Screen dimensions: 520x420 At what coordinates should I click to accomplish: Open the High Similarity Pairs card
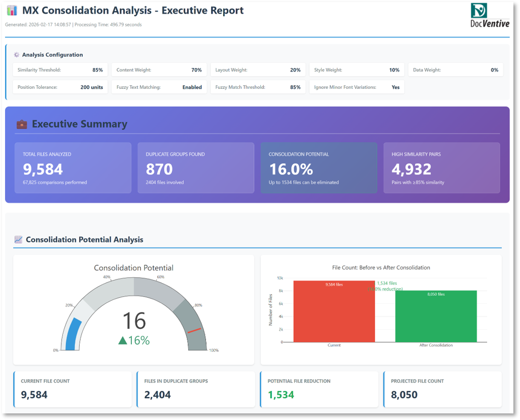click(x=441, y=168)
